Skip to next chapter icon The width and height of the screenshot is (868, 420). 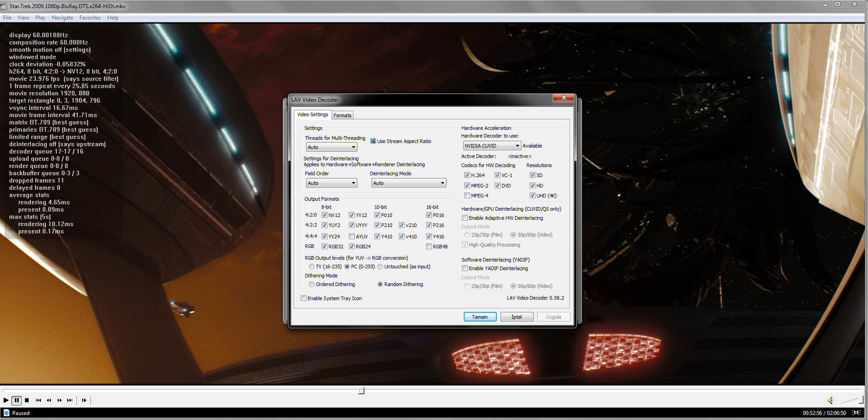pos(69,400)
